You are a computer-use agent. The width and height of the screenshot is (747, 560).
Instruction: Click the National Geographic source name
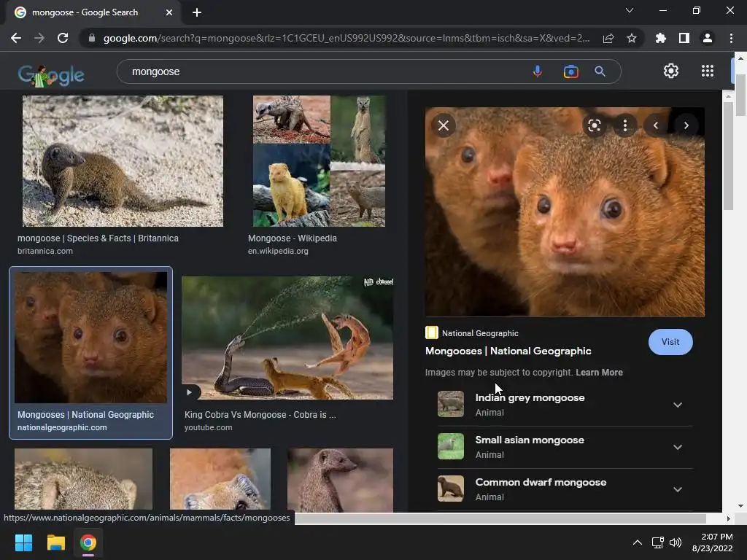click(480, 333)
